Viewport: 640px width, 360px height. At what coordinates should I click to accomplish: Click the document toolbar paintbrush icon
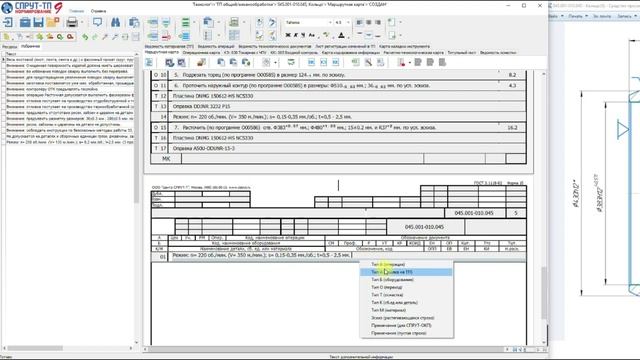pyautogui.click(x=201, y=62)
